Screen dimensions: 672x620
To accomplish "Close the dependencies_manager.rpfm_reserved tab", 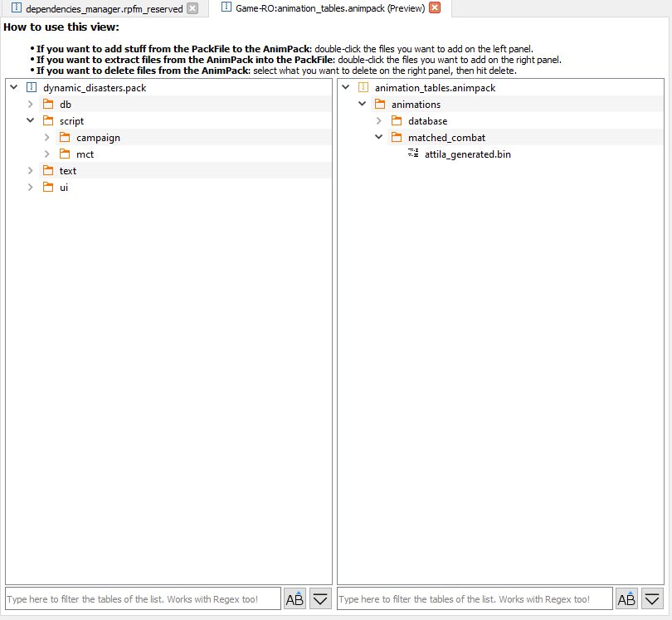I will (x=192, y=9).
